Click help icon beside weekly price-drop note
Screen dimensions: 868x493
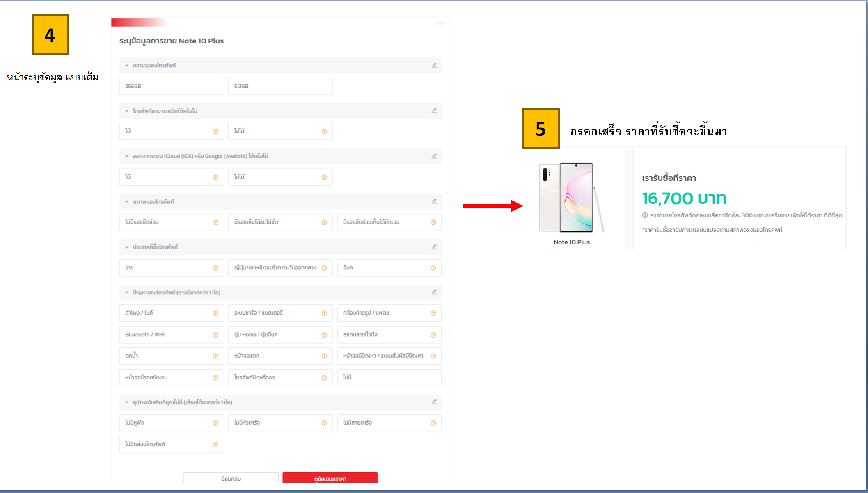pyautogui.click(x=645, y=215)
